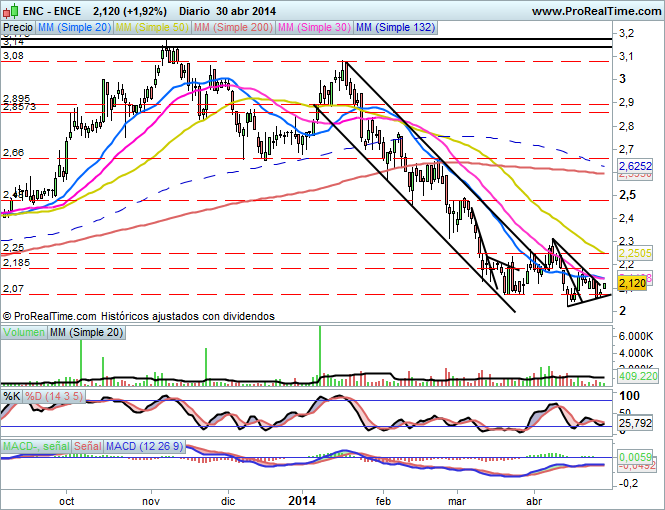Click the 2,6252 moving average value tag

click(x=636, y=165)
